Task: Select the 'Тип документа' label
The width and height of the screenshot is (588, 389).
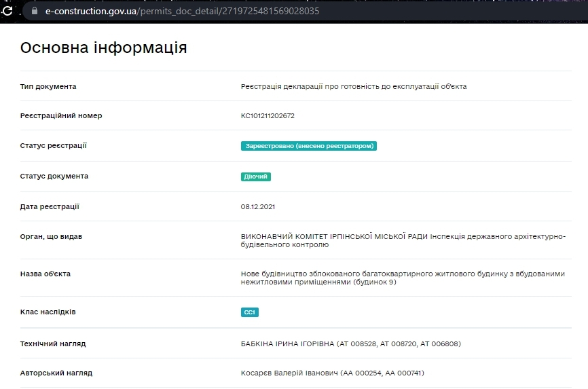Action: tap(48, 86)
